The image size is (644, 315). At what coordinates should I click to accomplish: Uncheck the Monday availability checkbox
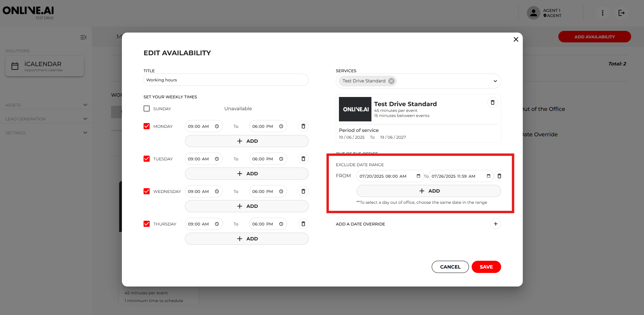[147, 126]
